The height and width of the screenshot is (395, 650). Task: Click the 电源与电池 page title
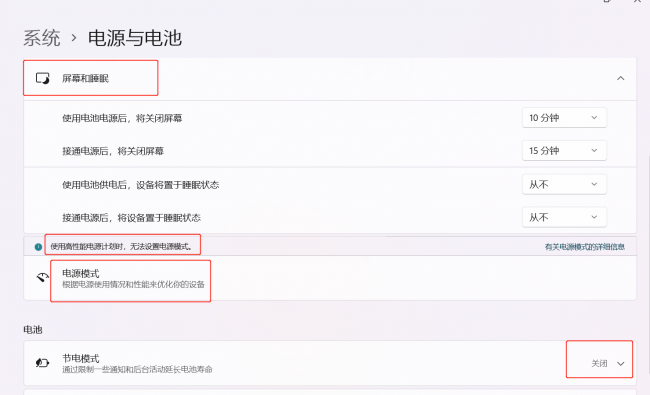click(135, 38)
